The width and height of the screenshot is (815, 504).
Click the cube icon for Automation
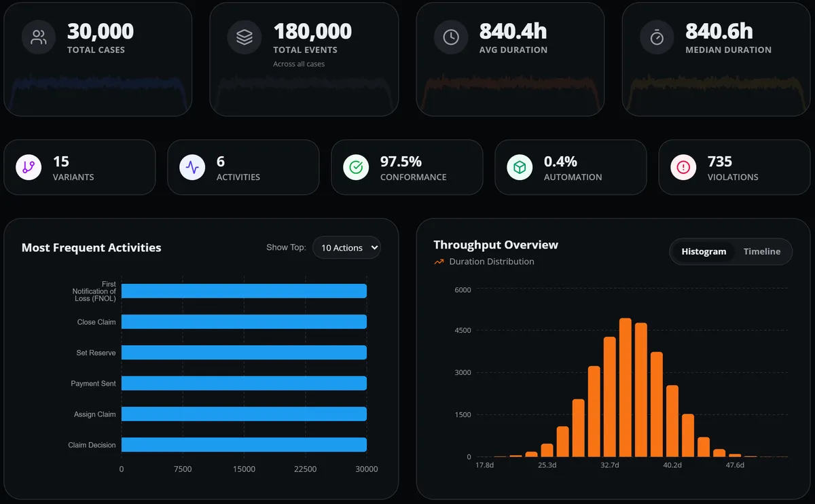(x=520, y=167)
